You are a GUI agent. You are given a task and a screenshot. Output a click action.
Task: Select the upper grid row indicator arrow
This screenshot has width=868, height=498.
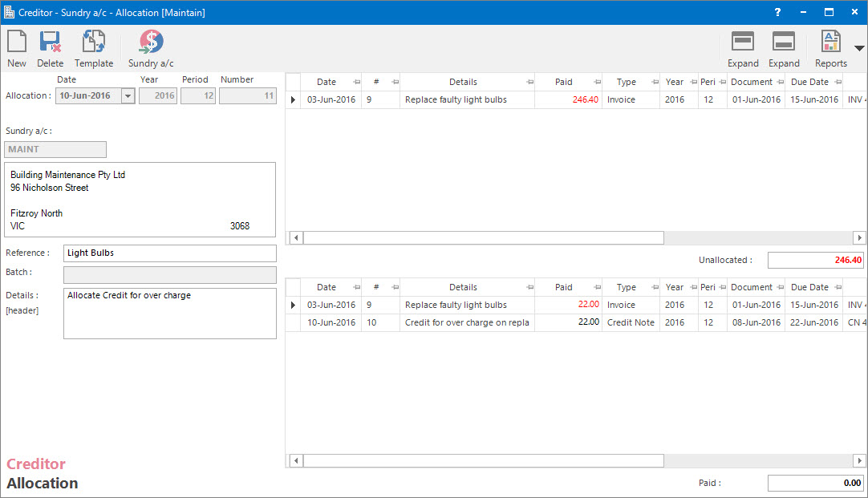[x=293, y=100]
